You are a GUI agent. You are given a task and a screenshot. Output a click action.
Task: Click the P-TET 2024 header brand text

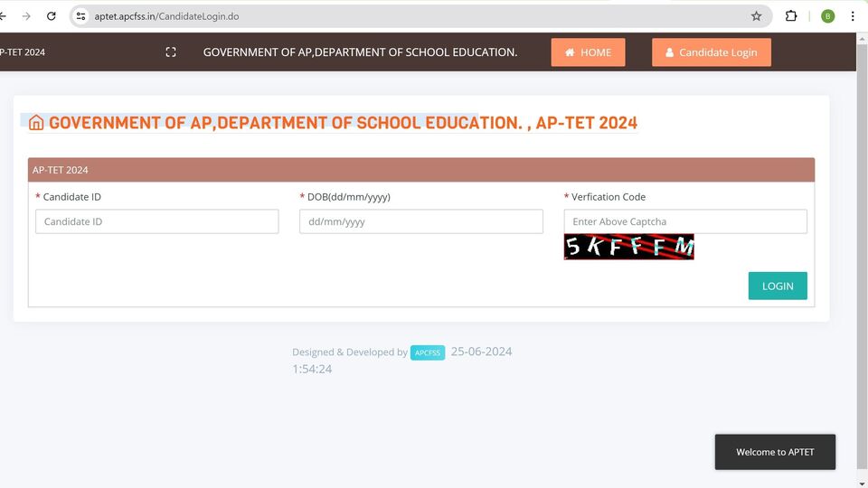(22, 52)
